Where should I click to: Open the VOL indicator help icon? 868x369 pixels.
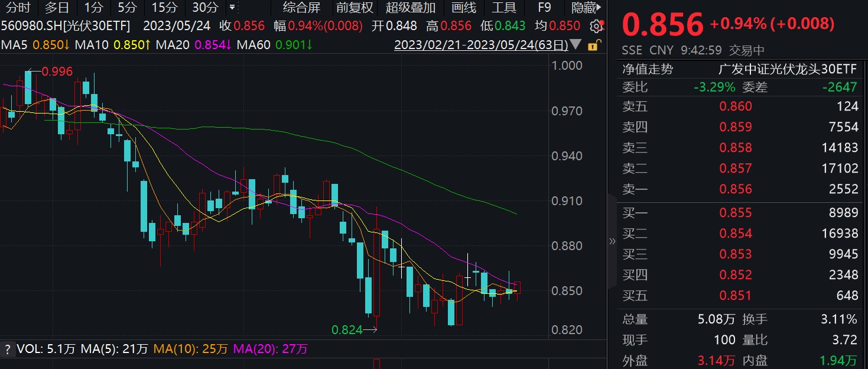[x=7, y=349]
